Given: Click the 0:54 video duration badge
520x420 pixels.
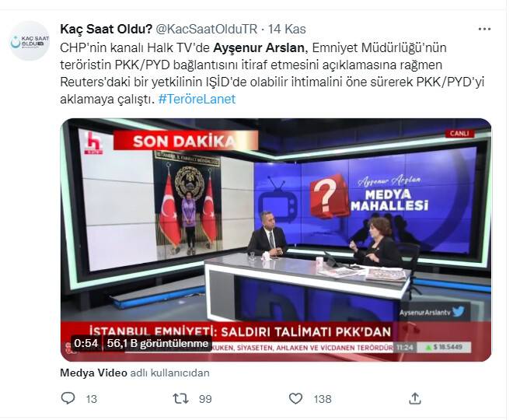Looking at the screenshot, I should 86,343.
